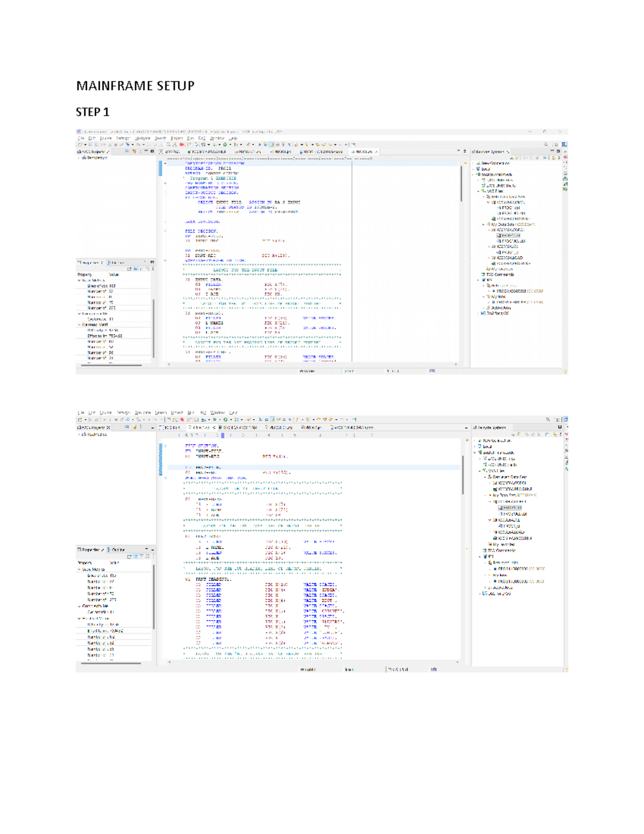Open the Window menu in the lower IDE
Viewport: 644px width, 834px height.
(217, 413)
